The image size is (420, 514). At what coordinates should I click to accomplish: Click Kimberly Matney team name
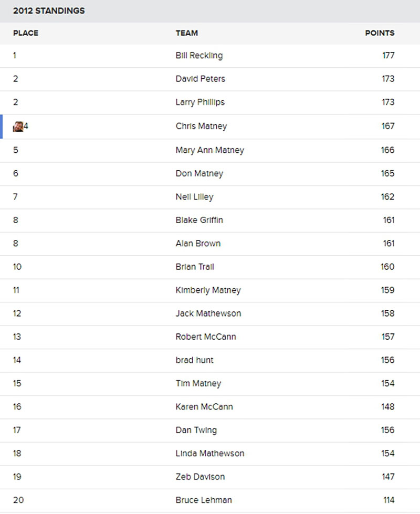[x=208, y=290]
